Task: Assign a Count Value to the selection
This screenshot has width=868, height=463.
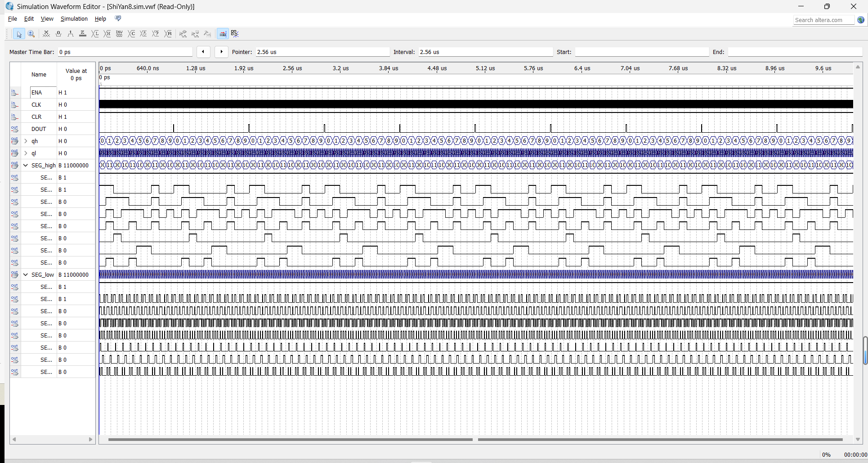Action: pyautogui.click(x=131, y=34)
